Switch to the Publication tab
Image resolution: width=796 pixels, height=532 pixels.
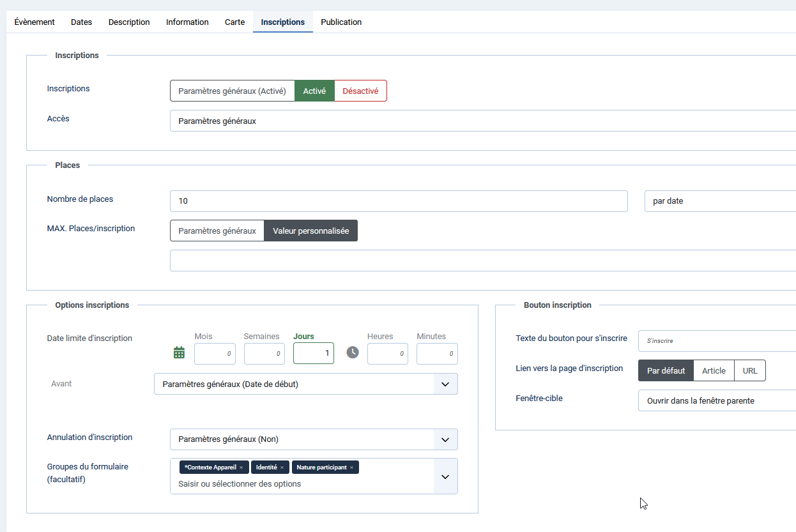point(341,22)
